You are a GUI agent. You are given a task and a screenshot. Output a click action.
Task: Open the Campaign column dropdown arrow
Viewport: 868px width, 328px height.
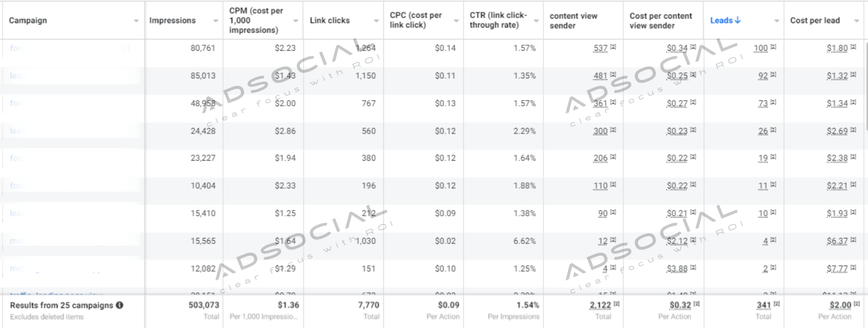coord(136,21)
